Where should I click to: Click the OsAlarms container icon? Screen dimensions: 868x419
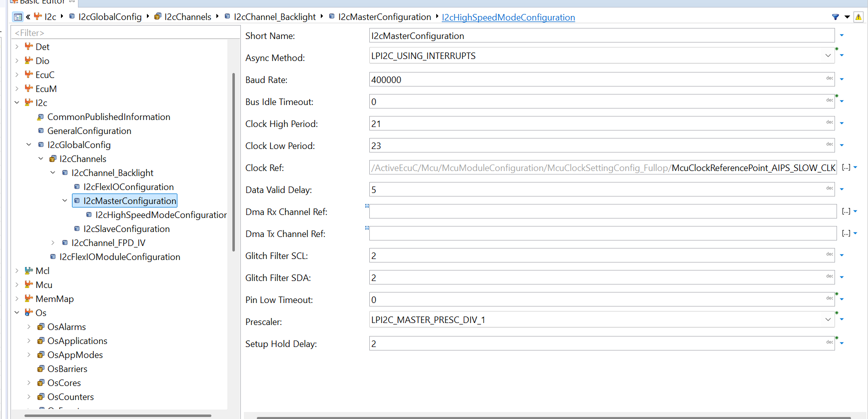click(41, 327)
